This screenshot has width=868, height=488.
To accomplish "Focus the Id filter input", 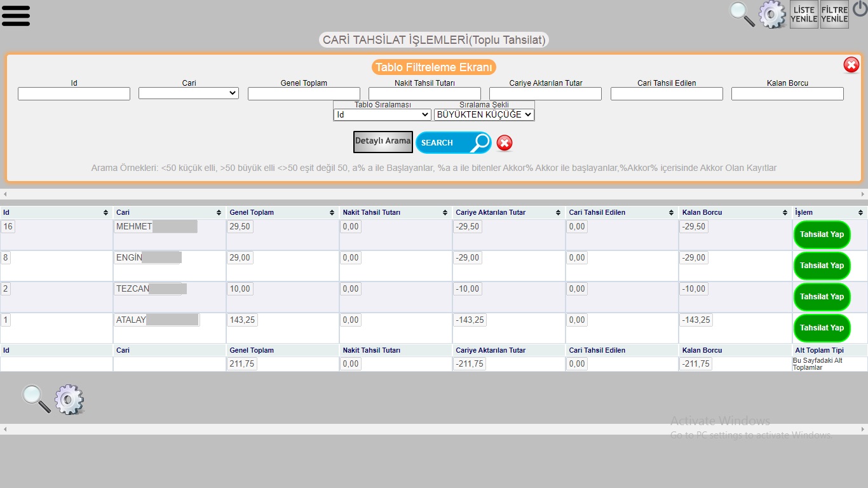I will 74,93.
